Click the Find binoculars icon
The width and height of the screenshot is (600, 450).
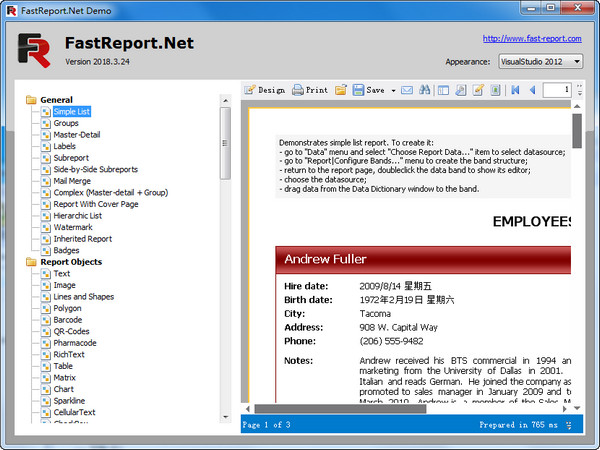425,90
